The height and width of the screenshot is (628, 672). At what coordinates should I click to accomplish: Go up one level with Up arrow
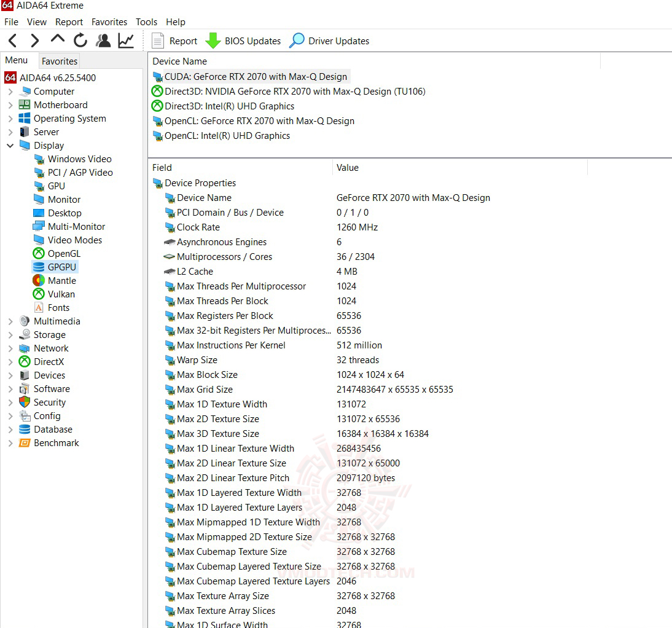[x=57, y=39]
